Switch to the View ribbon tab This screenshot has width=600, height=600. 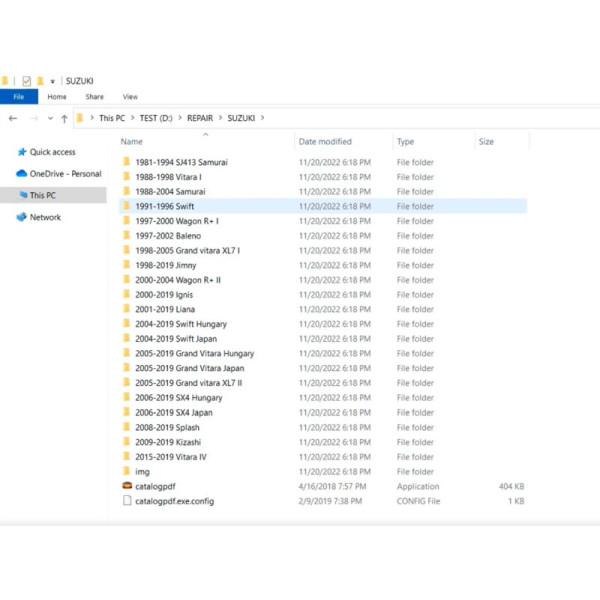click(x=130, y=97)
